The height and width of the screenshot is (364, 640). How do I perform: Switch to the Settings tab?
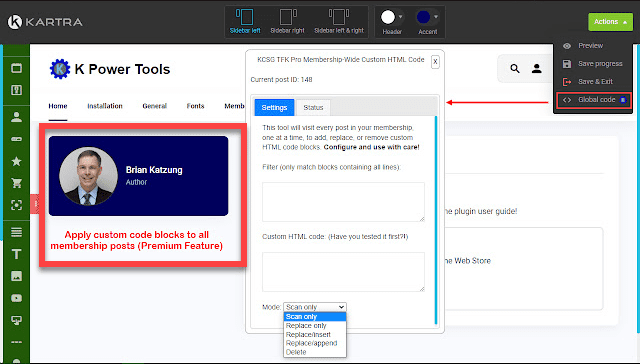[x=274, y=107]
